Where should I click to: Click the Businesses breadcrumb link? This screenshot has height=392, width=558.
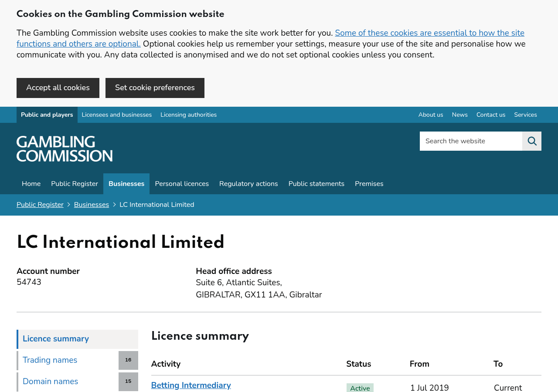pyautogui.click(x=92, y=205)
